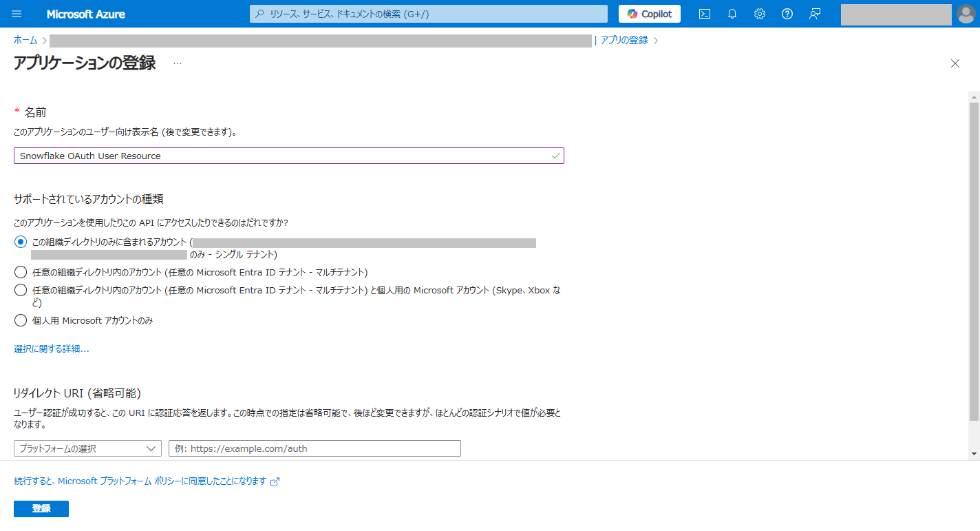Open Cloud Shell from top bar
The width and height of the screenshot is (980, 531).
705,14
